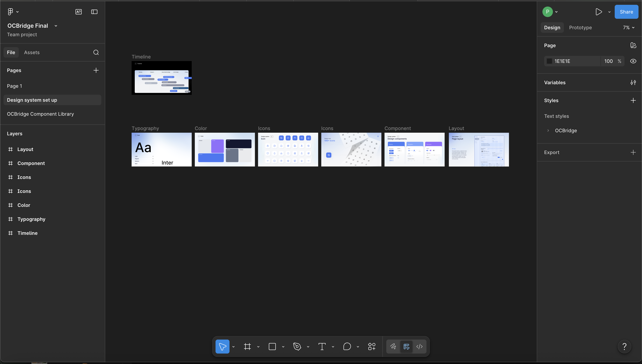Search layers with the magnifier icon

pyautogui.click(x=96, y=52)
